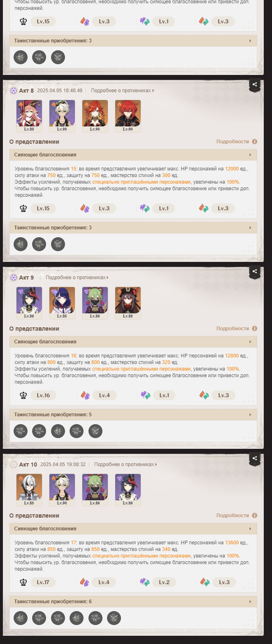This screenshot has width=272, height=644.
Task: Expand Таинственные приобретения: 6 in Act 10
Action: tap(133, 602)
